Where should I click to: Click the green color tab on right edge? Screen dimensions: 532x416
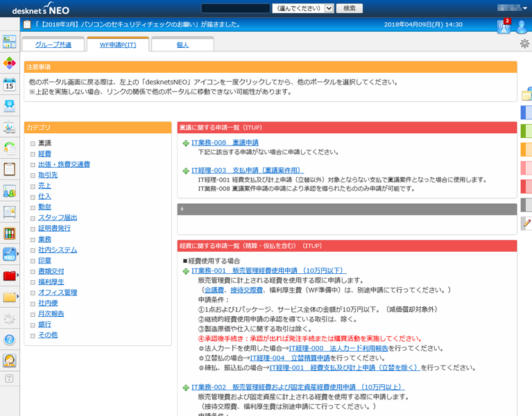point(526,130)
